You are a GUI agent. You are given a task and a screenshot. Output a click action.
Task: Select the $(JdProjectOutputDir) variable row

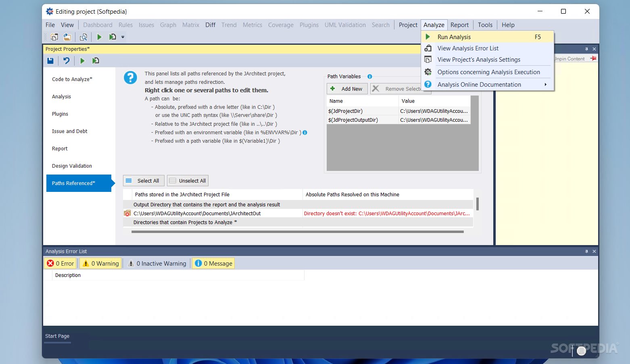(x=398, y=120)
